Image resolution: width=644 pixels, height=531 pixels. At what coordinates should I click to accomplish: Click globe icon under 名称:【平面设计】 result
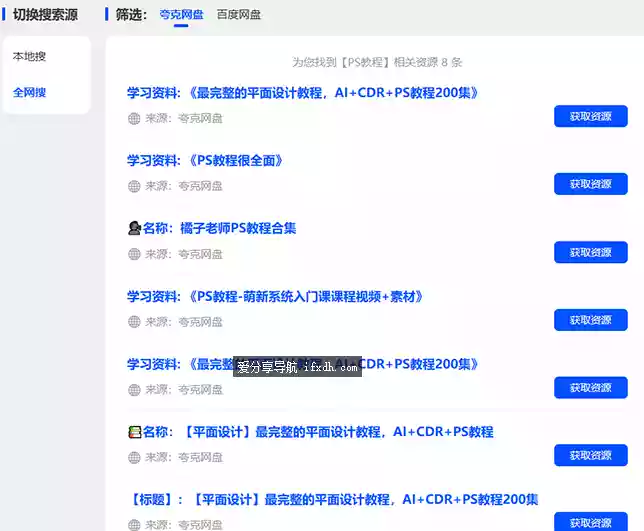pyautogui.click(x=134, y=457)
